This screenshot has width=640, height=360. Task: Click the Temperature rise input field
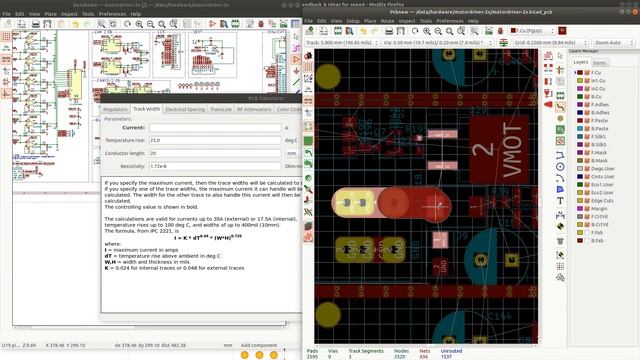(215, 140)
